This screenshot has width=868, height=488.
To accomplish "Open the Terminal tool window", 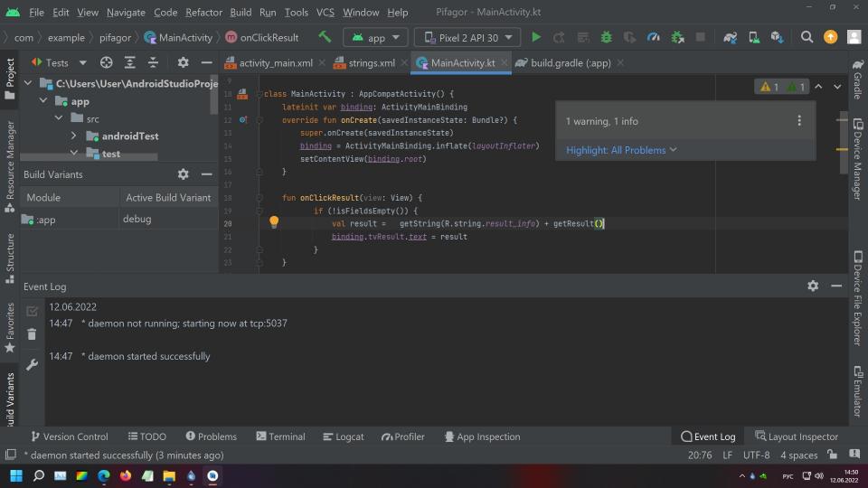I will coord(280,436).
